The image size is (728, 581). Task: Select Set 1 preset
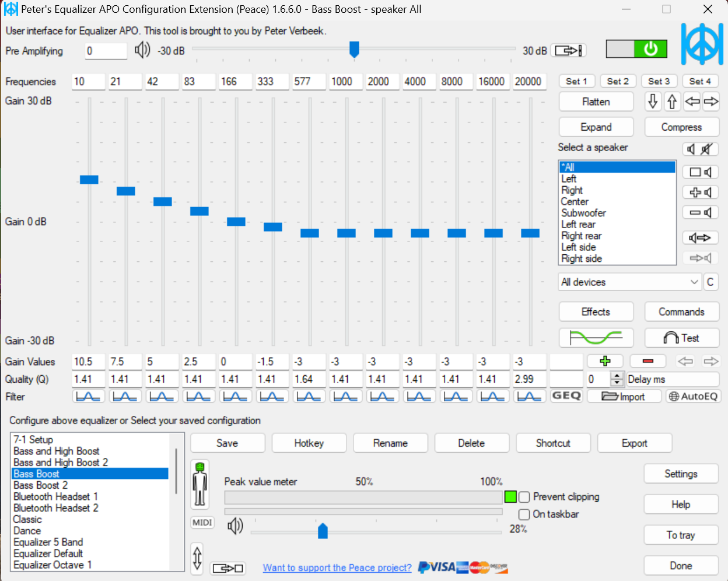coord(576,81)
